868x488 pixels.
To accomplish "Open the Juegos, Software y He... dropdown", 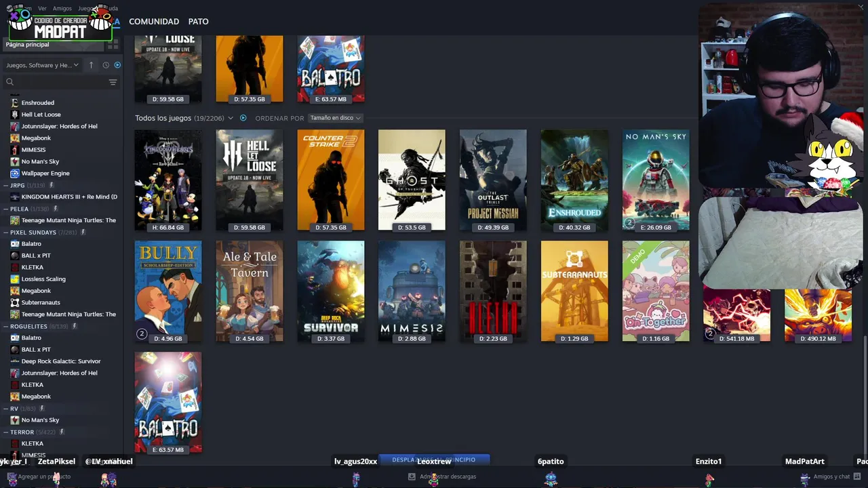I will (42, 65).
